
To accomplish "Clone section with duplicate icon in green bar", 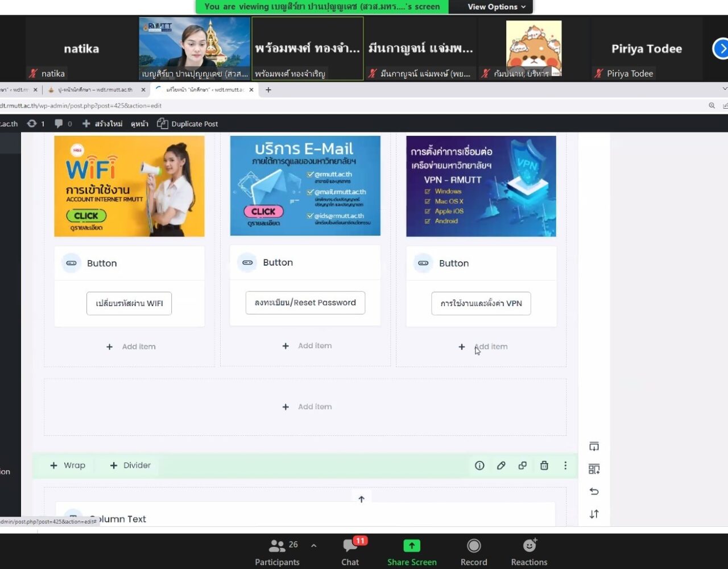I will pos(523,465).
